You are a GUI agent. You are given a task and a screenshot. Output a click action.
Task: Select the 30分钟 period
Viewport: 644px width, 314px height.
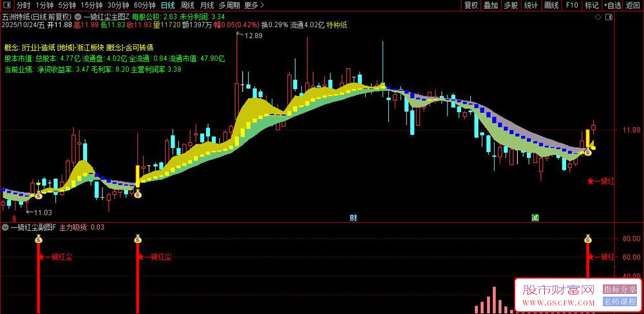(x=118, y=5)
